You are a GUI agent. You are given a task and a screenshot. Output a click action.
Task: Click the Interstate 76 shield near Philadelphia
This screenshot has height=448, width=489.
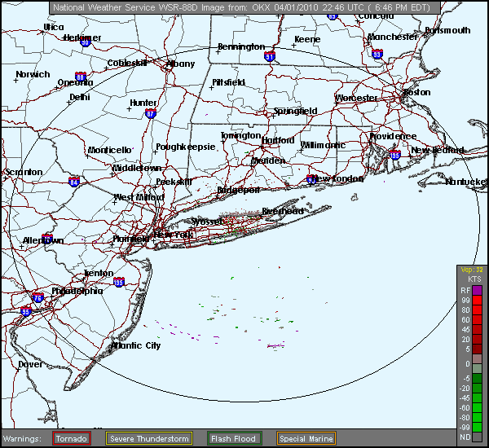37,297
